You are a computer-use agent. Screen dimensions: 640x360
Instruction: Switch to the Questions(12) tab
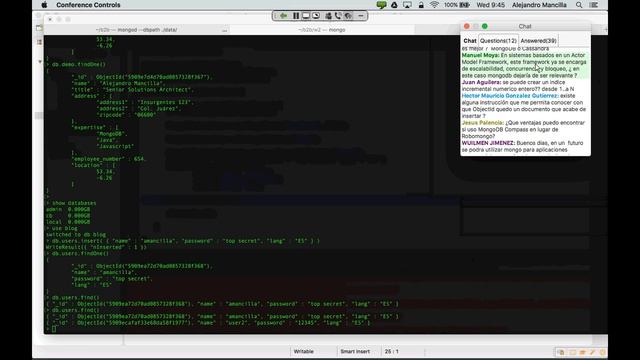coord(498,41)
